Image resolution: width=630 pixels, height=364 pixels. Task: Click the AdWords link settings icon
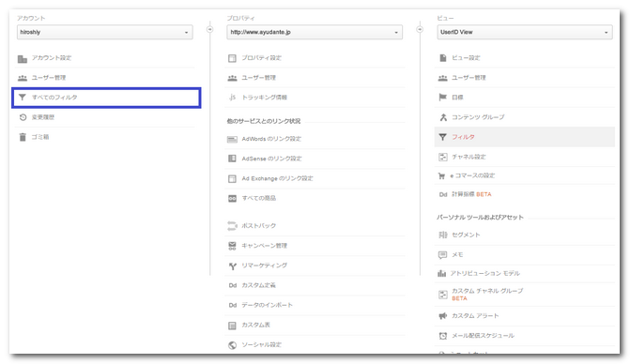(x=232, y=139)
